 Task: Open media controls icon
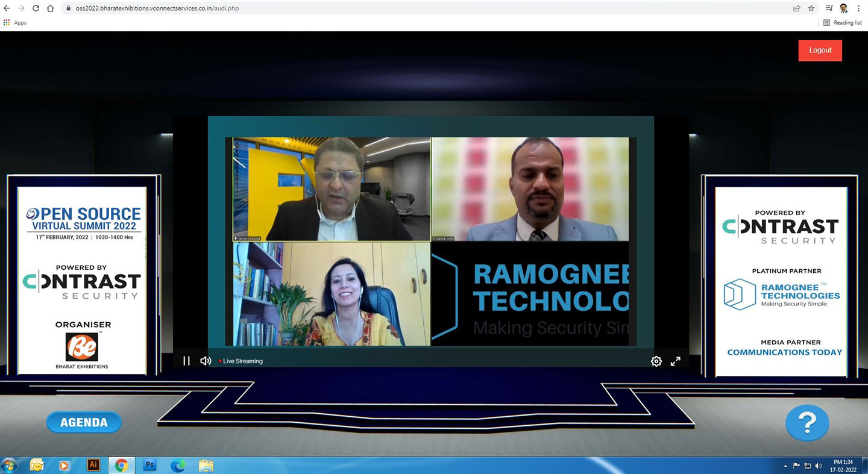click(829, 8)
